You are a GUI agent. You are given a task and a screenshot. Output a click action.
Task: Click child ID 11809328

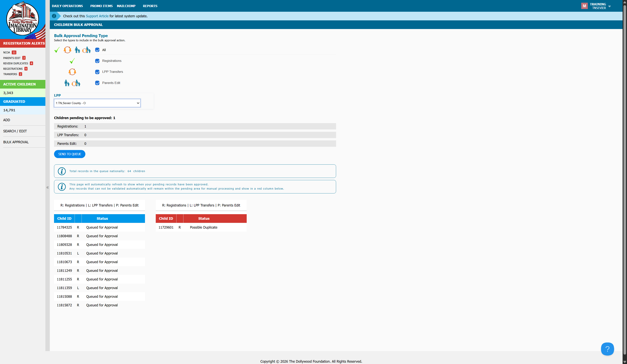(x=64, y=245)
